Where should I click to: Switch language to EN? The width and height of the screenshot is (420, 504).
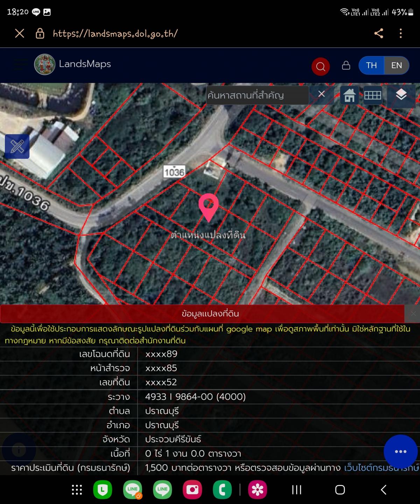(x=396, y=65)
